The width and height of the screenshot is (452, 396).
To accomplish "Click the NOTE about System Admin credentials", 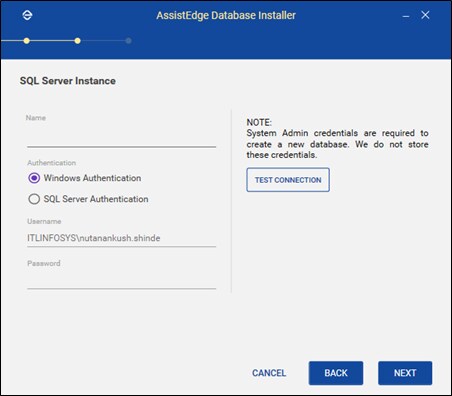I will tap(337, 139).
